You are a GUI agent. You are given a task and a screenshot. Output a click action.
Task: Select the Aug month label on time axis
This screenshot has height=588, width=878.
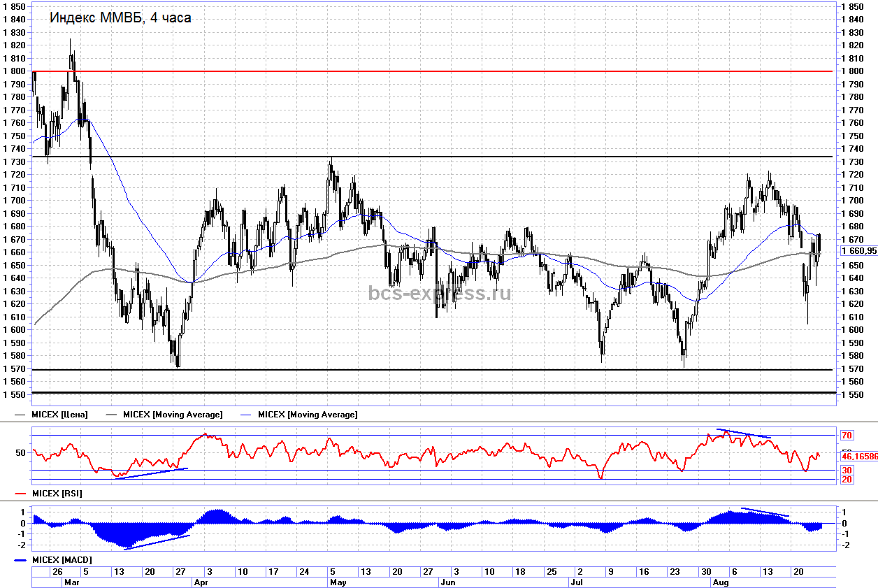[x=720, y=582]
